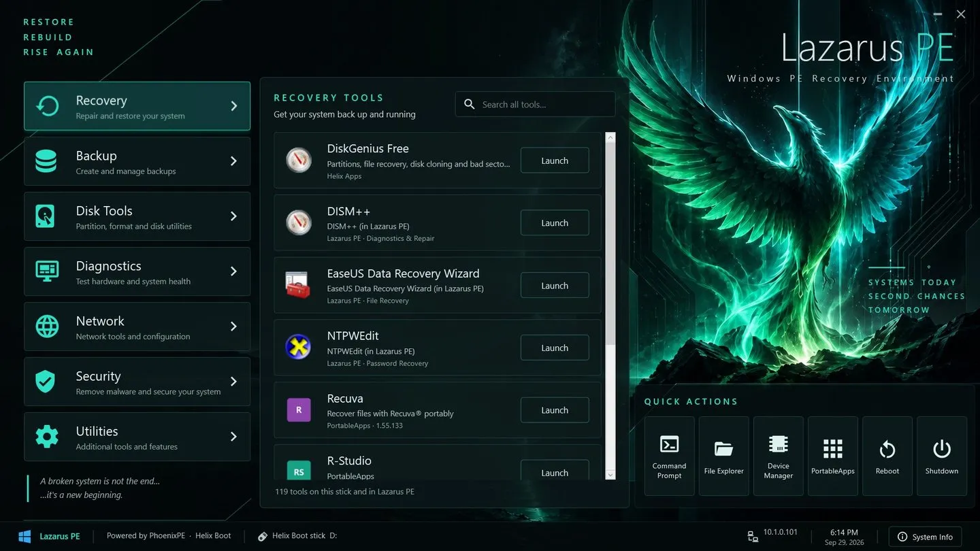Click the tool list scrollbar down arrow
The height and width of the screenshot is (551, 980).
coord(610,474)
